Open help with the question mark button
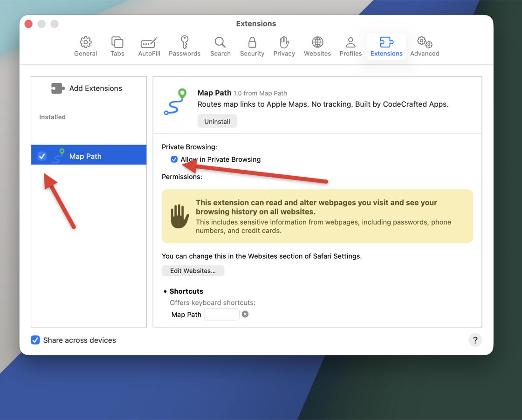The width and height of the screenshot is (522, 420). (475, 340)
